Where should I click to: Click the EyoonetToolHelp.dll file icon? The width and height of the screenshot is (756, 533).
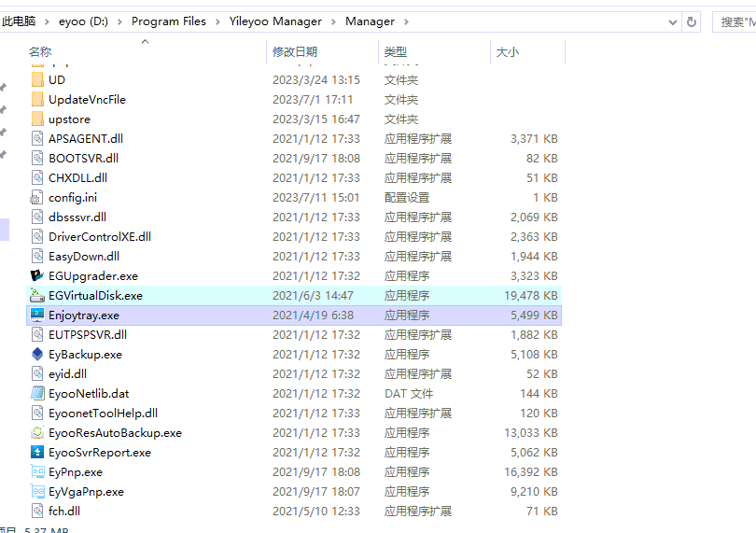point(37,413)
